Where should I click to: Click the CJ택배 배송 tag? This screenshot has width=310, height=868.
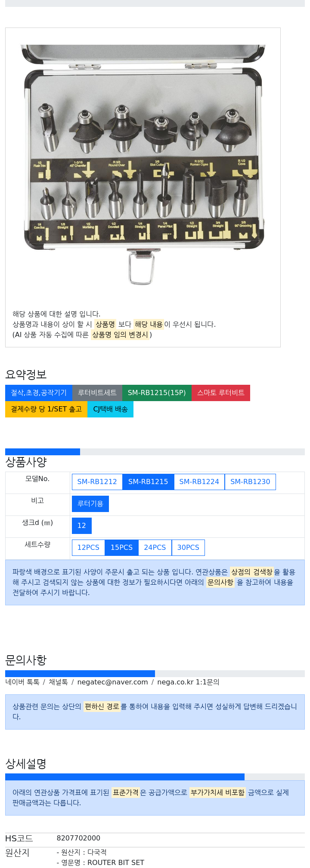[111, 409]
